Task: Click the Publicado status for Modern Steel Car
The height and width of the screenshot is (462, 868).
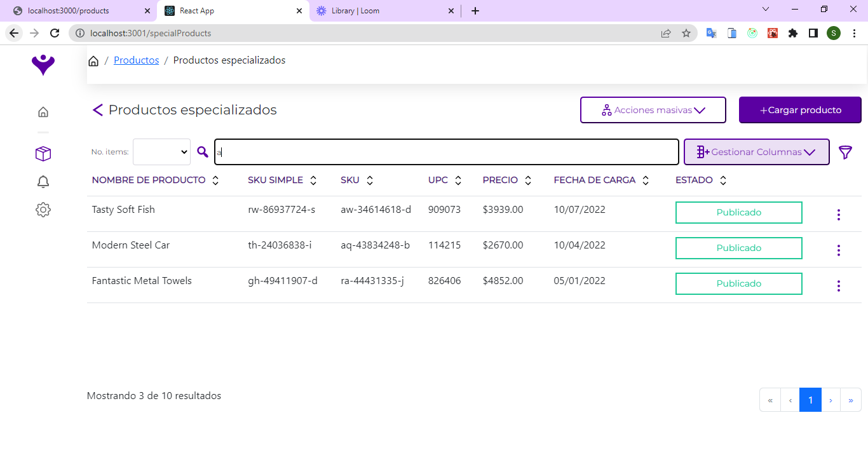Action: coord(738,248)
